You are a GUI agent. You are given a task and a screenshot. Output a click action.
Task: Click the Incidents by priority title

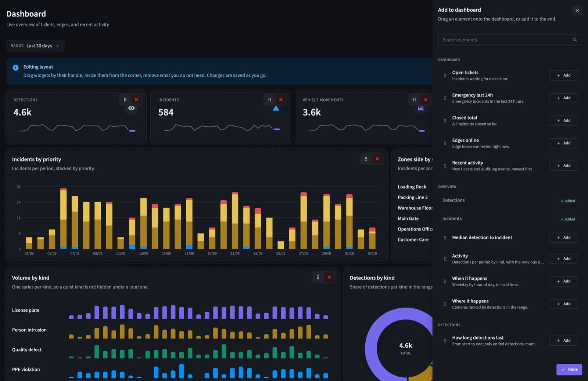click(x=36, y=159)
